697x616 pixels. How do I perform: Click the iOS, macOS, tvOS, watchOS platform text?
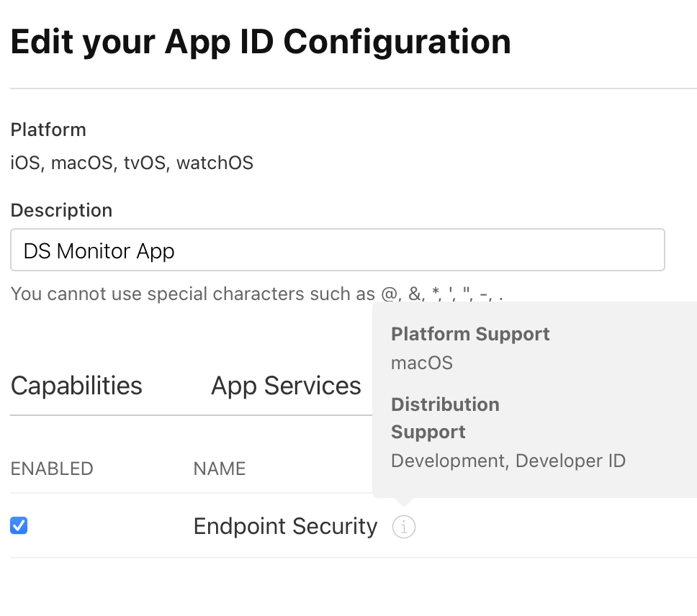(132, 163)
